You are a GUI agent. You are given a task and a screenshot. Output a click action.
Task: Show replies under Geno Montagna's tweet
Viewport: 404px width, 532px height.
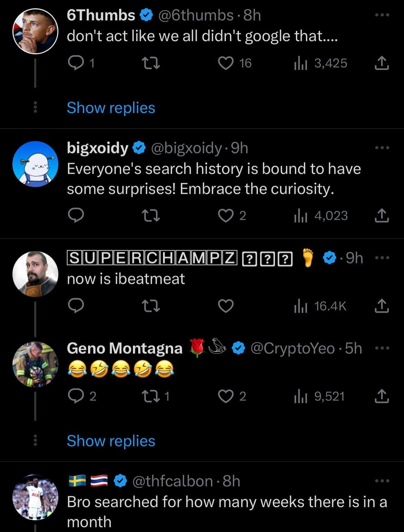(x=111, y=441)
